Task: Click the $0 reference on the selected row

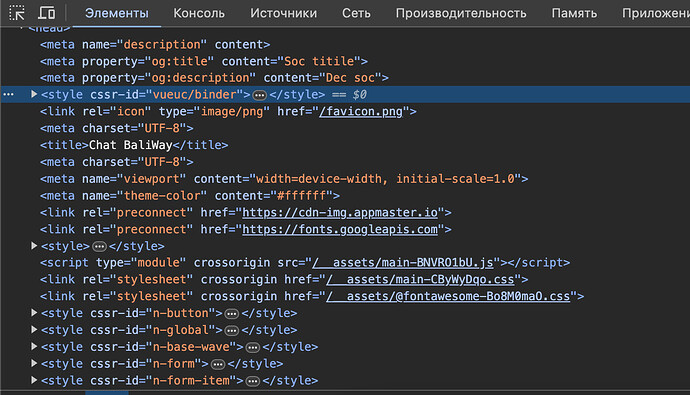Action: [360, 95]
